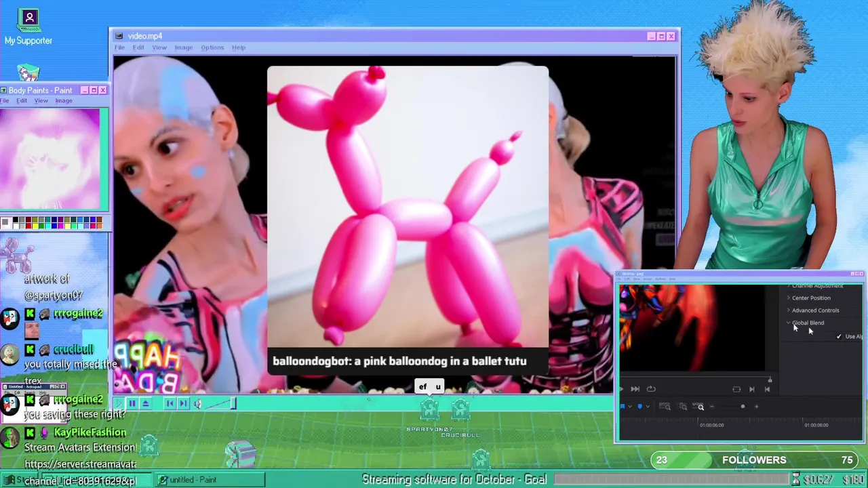Click the desktop icon below My Supporter

click(28, 72)
